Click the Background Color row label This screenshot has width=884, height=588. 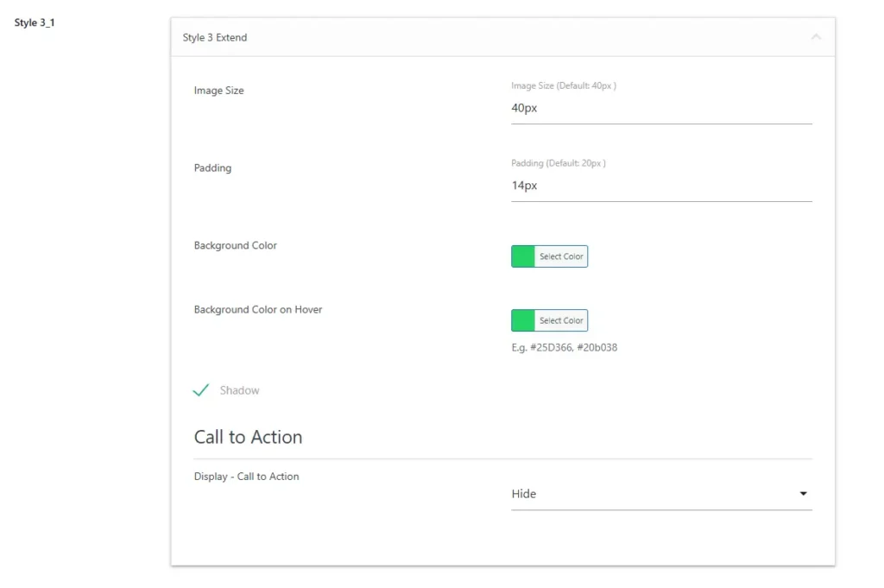tap(236, 245)
